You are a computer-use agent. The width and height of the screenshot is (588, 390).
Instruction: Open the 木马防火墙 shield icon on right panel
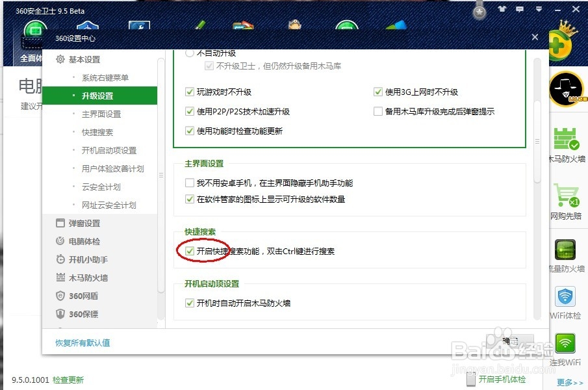point(565,138)
